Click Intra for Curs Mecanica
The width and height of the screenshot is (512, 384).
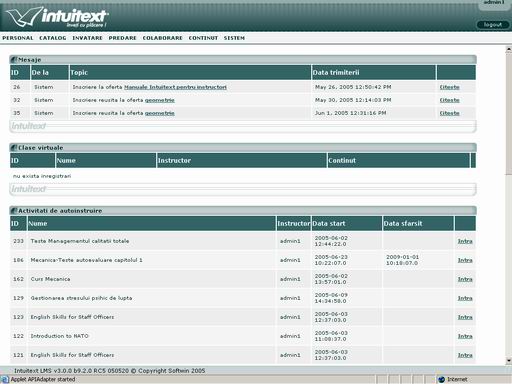coord(465,279)
